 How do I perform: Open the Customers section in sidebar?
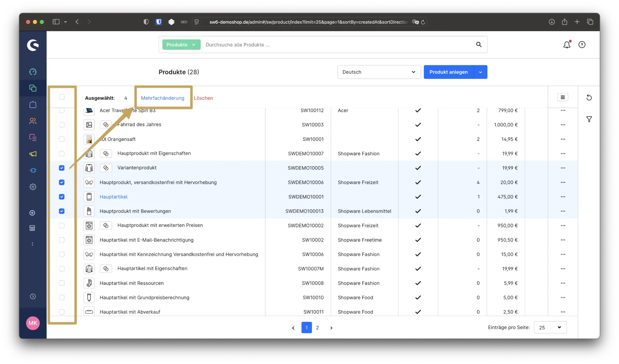[x=33, y=121]
